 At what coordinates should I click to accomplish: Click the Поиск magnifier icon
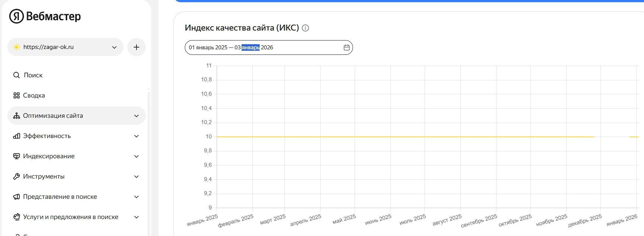coord(17,75)
